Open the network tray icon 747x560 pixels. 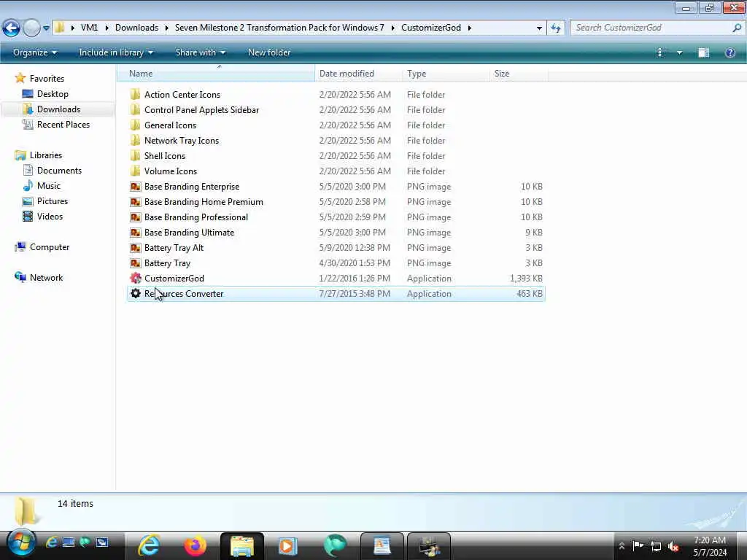tap(656, 547)
